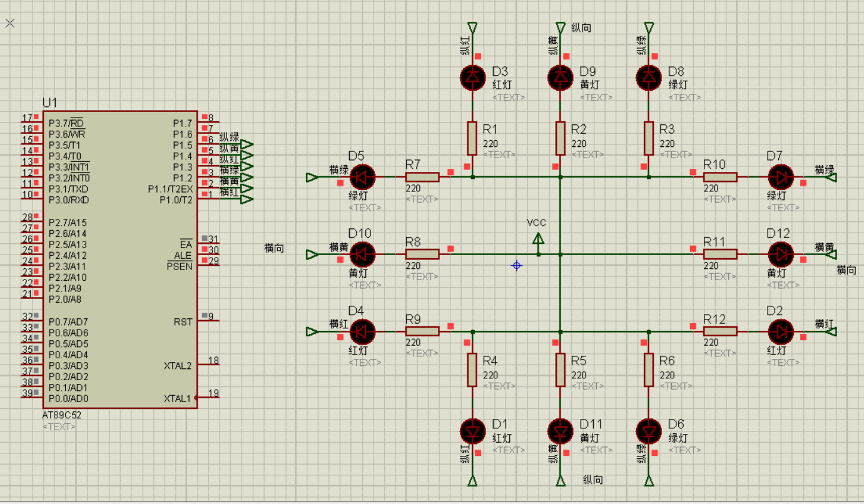Click resistor R11 body
864x504 pixels.
(720, 255)
